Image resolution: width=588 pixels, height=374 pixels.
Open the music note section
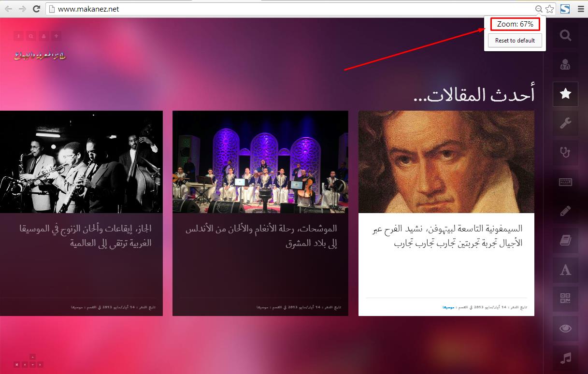565,358
